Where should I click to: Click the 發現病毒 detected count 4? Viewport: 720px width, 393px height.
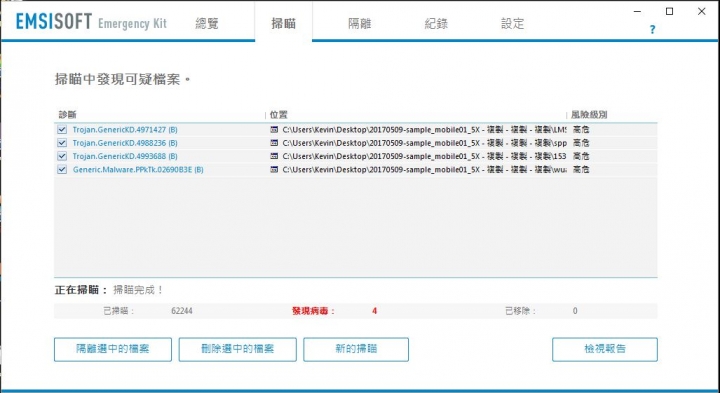(x=375, y=311)
